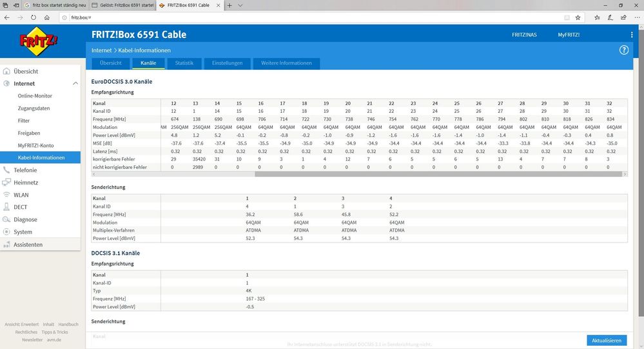
Task: Open the favorites hub icon
Action: [x=597, y=17]
